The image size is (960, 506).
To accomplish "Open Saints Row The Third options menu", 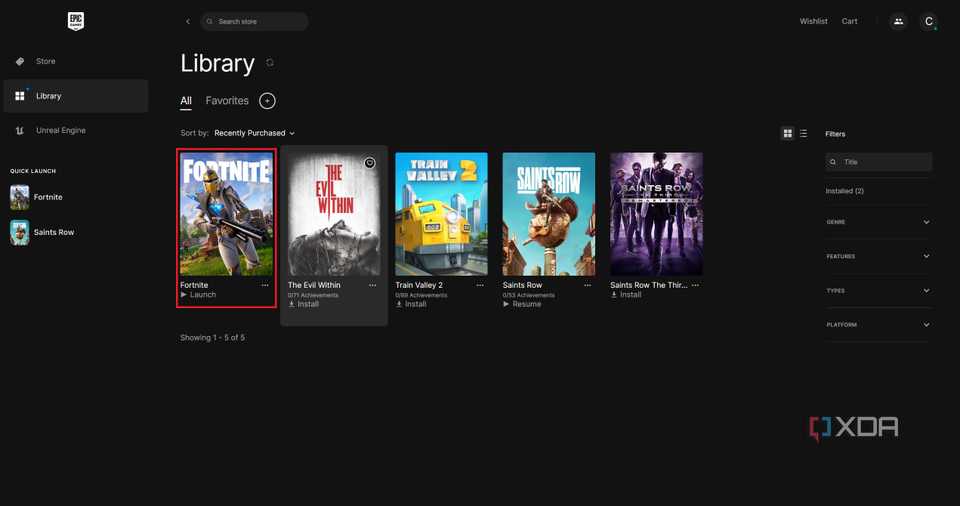I will [695, 285].
